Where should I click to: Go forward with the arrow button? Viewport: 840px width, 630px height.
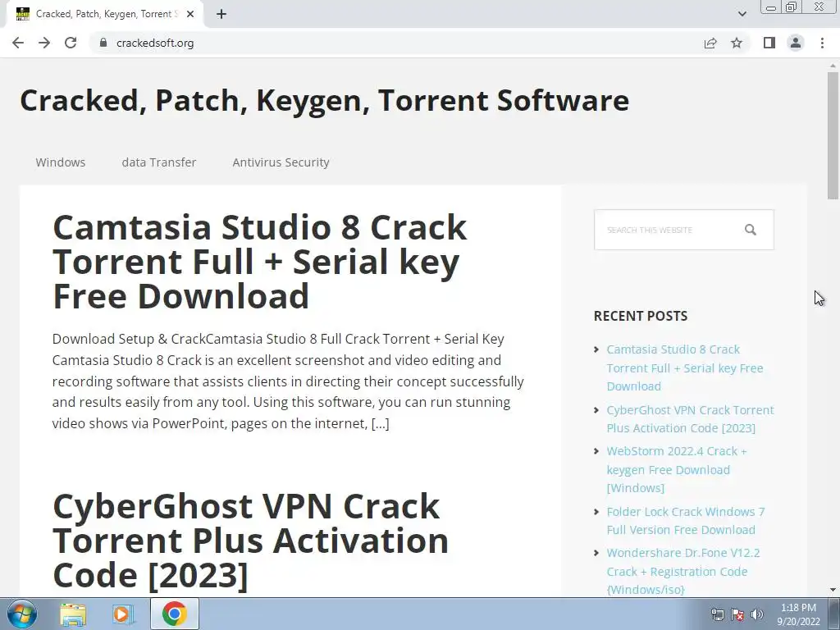[x=44, y=43]
